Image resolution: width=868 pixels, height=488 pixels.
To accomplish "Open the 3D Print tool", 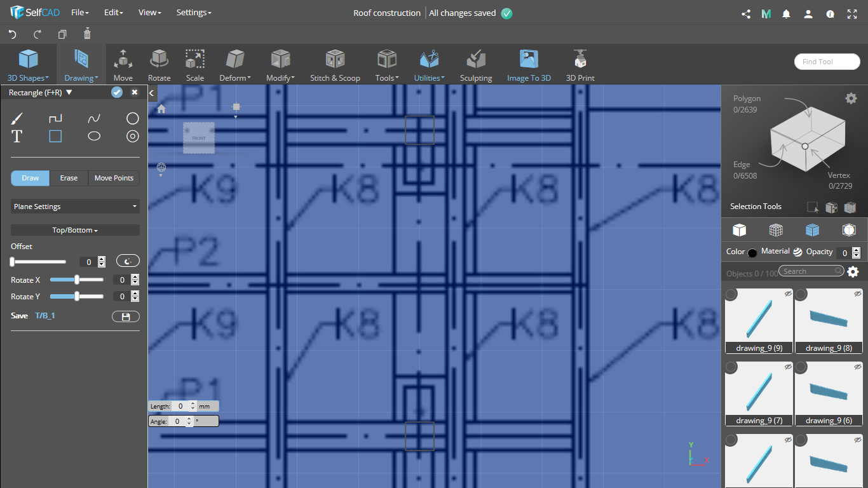I will (x=580, y=65).
